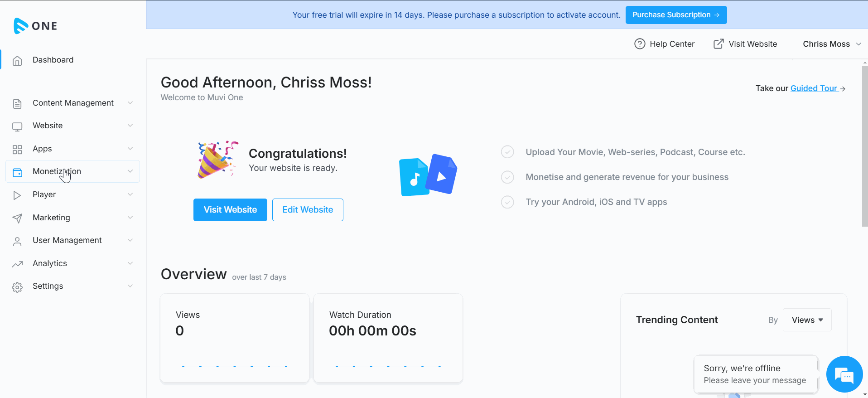The image size is (868, 398).
Task: Click the Marketing paper plane icon
Action: [17, 218]
